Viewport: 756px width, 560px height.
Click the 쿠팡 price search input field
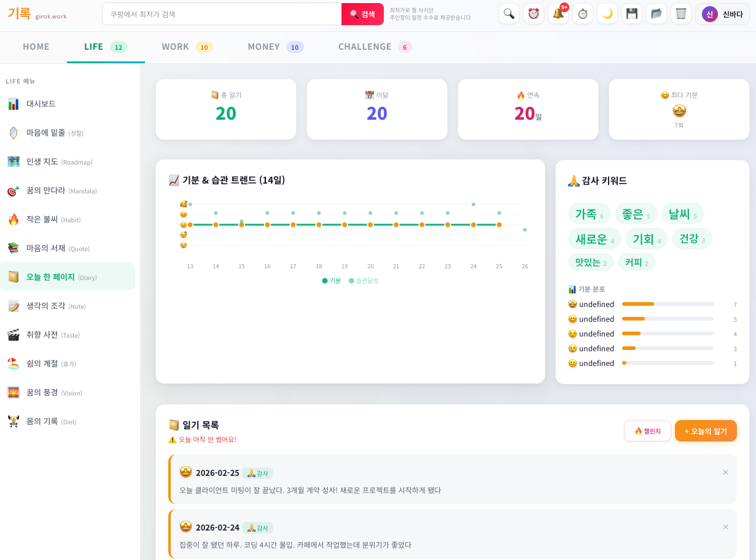pyautogui.click(x=221, y=13)
